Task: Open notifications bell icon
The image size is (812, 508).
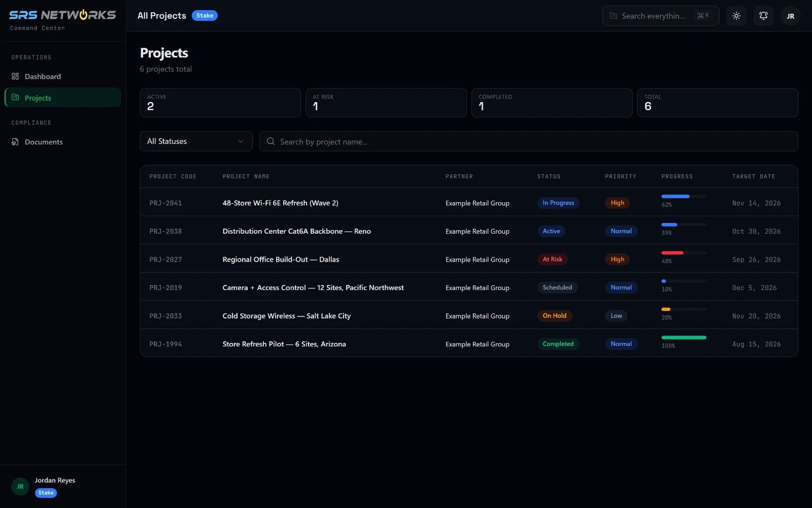Action: click(763, 16)
